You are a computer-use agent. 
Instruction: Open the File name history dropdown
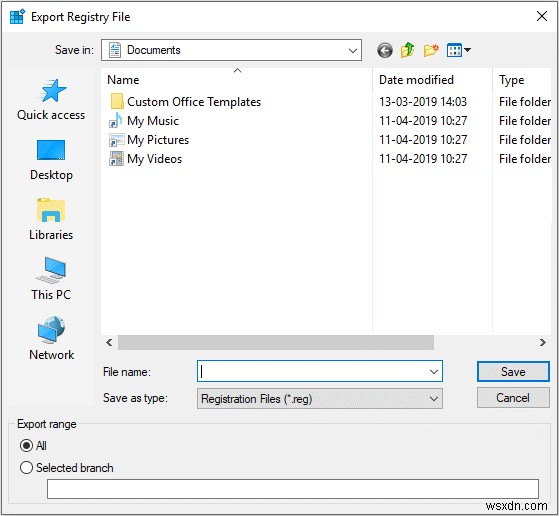coord(434,372)
